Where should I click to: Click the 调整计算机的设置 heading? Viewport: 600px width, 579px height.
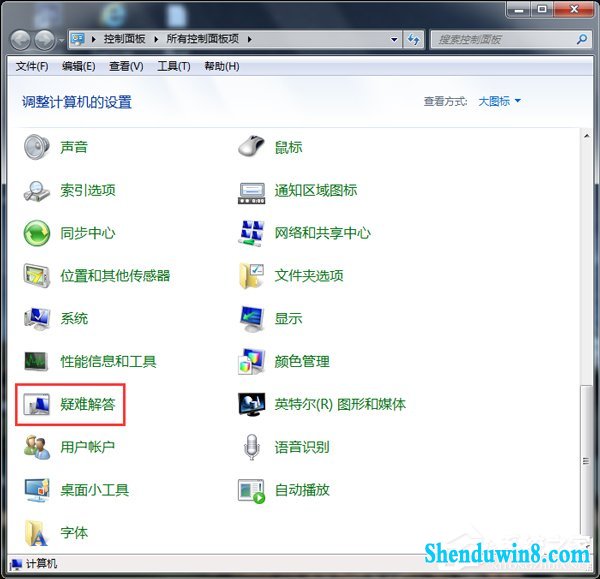77,102
